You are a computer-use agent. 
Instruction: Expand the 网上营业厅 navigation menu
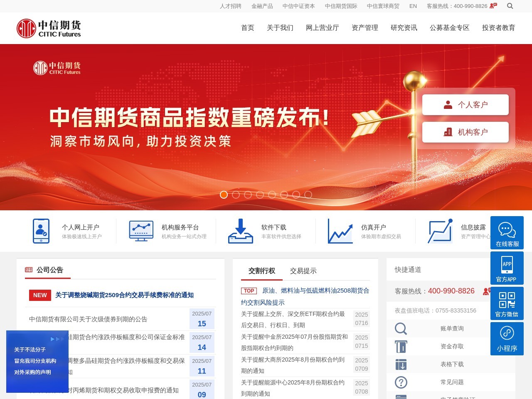pyautogui.click(x=322, y=28)
